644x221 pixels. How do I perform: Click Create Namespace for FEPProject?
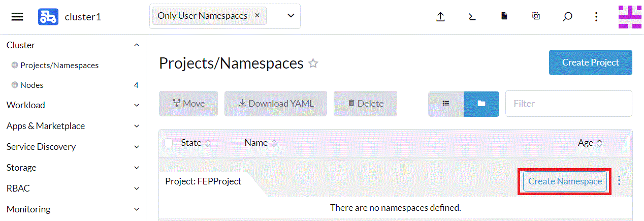point(565,181)
